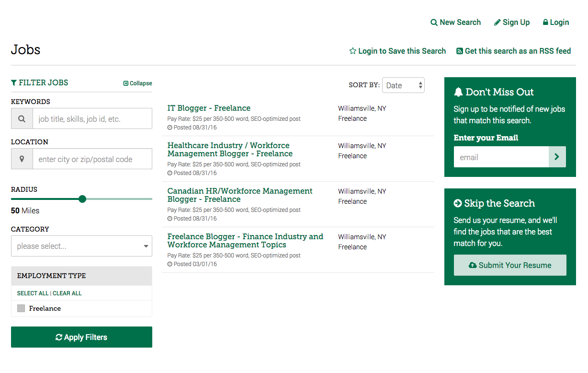
Task: Click Williamsville, NY beside IT Blogger
Action: point(362,108)
